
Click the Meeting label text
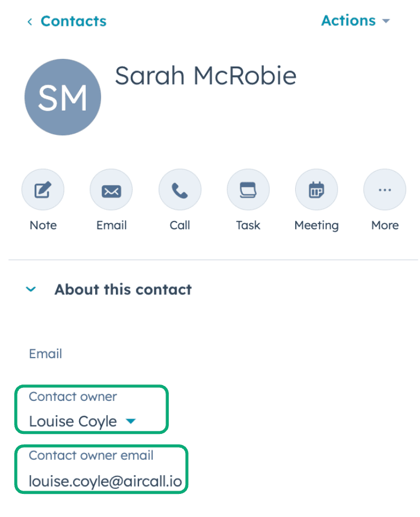[x=316, y=225]
